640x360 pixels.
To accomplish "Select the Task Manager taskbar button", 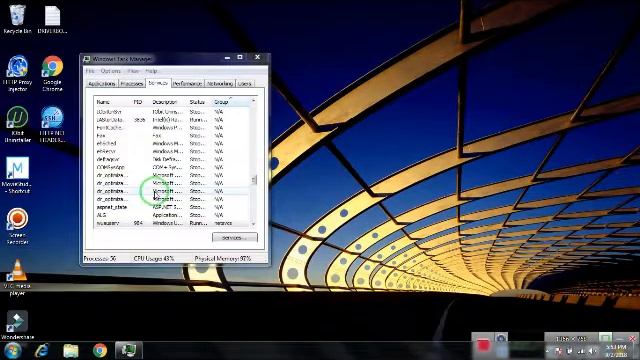I will click(x=129, y=351).
